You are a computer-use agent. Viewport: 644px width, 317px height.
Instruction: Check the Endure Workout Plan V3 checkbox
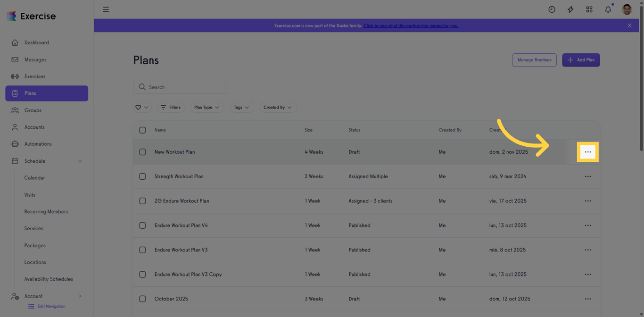coord(142,250)
